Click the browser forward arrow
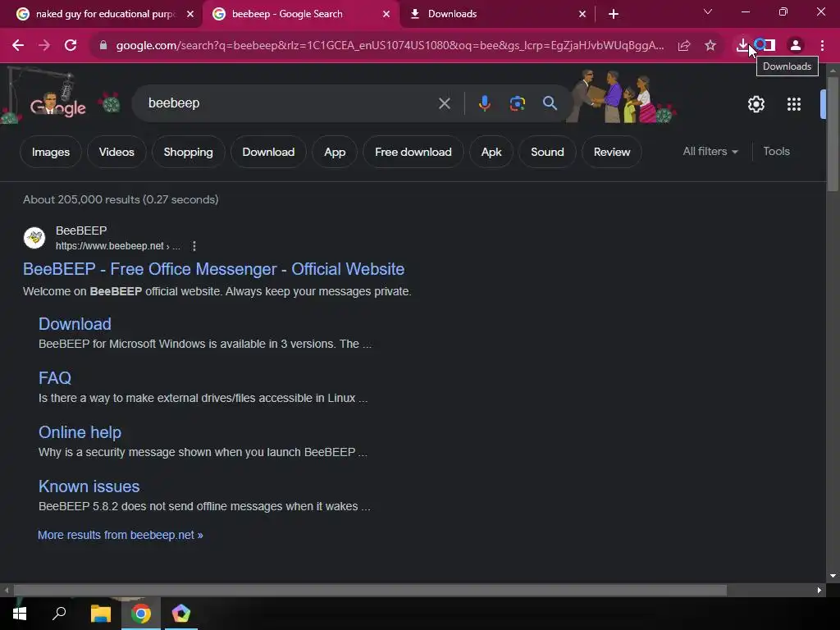 pos(44,46)
